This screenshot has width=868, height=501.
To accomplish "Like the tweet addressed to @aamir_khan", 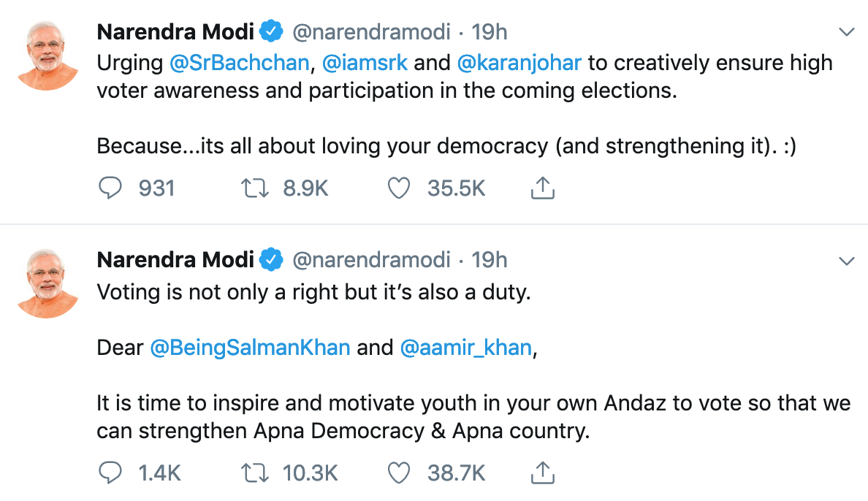I will click(398, 473).
